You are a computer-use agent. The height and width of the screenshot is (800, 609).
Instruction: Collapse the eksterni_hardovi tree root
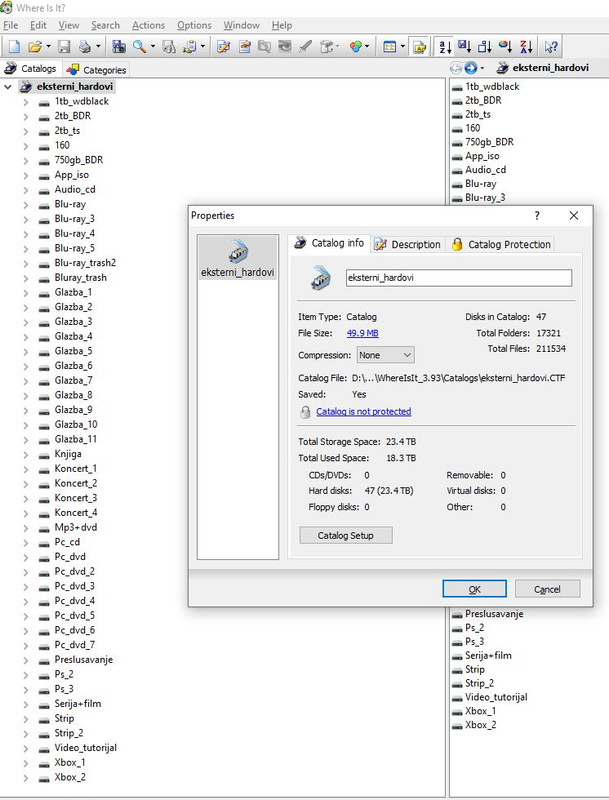point(8,87)
